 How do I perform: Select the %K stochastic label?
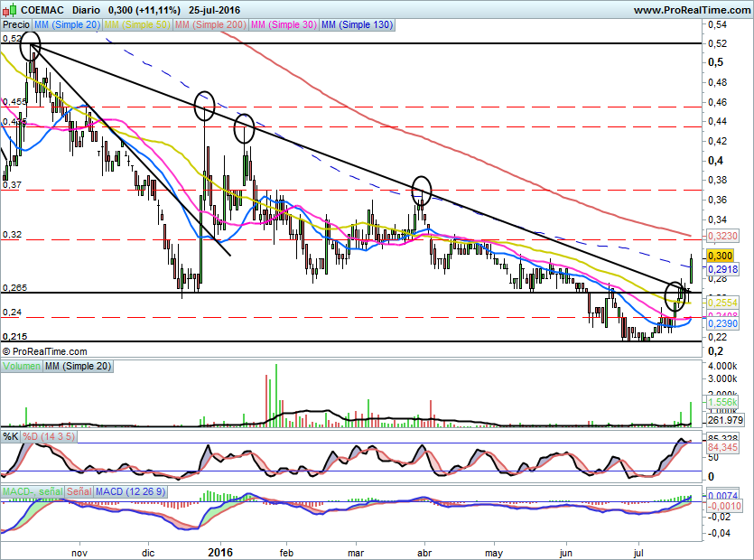pos(11,437)
